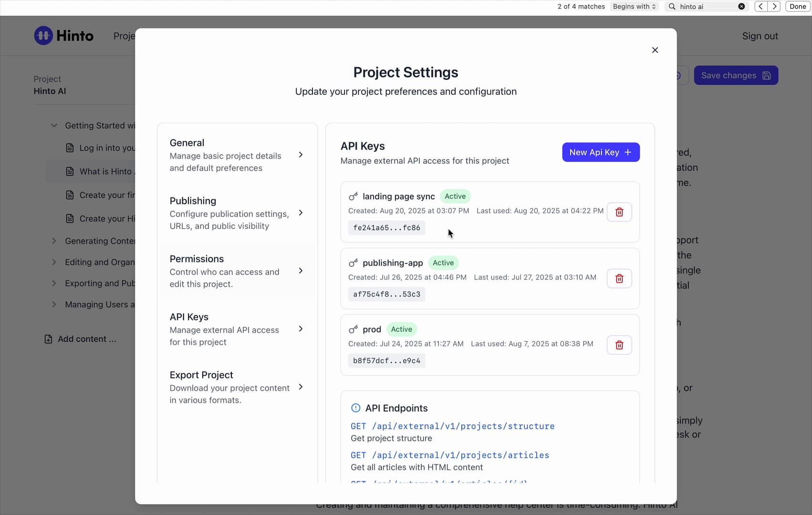Expand the Generating Content tree section
Screen dimensions: 812x515
coord(54,241)
